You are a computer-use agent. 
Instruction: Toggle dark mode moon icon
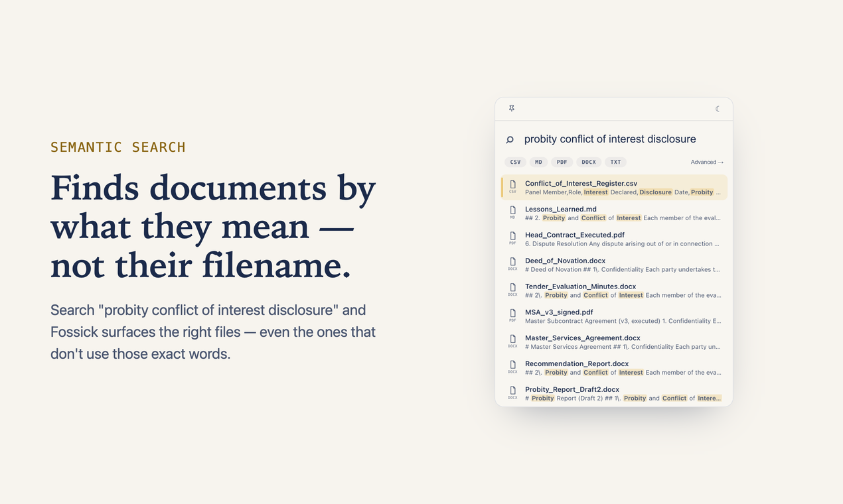718,109
